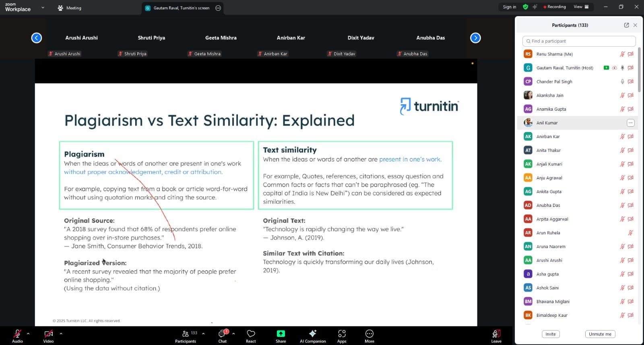Open the View layout dropdown
The height and width of the screenshot is (345, 644).
[581, 7]
